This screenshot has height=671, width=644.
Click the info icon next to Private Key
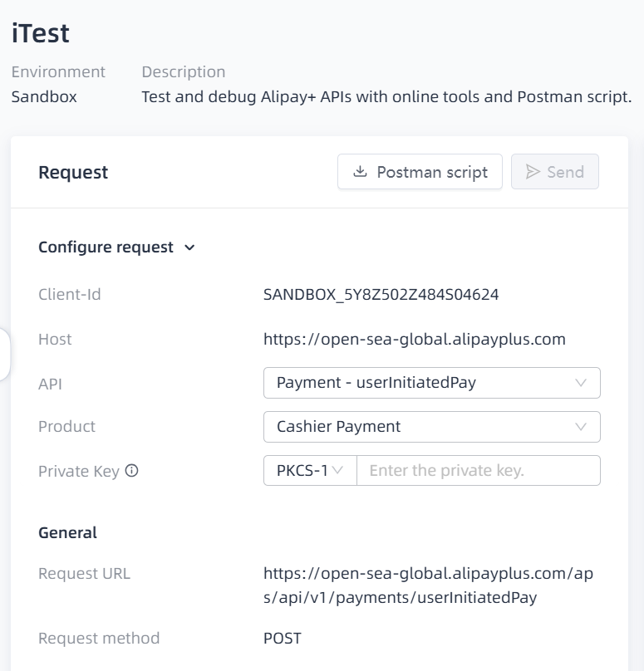[131, 471]
